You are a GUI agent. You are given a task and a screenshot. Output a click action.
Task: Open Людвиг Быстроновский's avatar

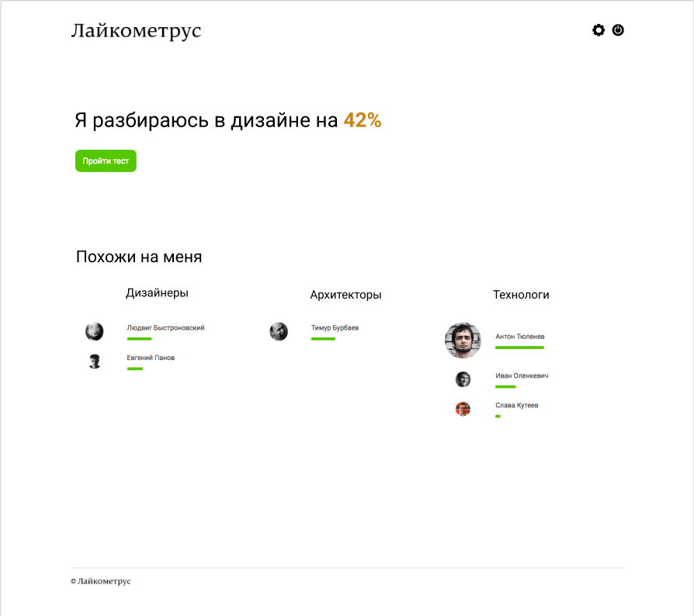(x=94, y=332)
